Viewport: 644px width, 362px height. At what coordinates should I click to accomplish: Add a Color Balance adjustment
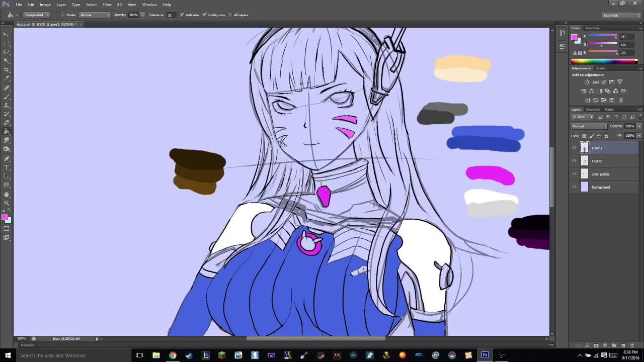click(x=592, y=91)
